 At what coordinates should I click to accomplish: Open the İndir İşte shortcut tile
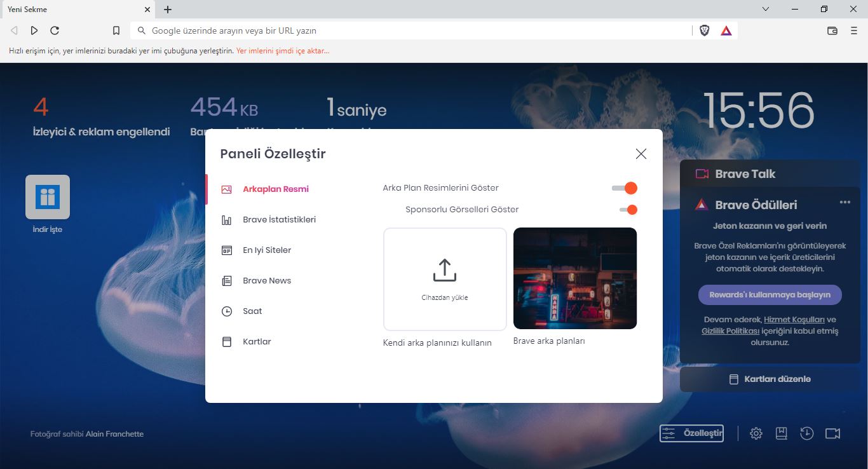48,197
